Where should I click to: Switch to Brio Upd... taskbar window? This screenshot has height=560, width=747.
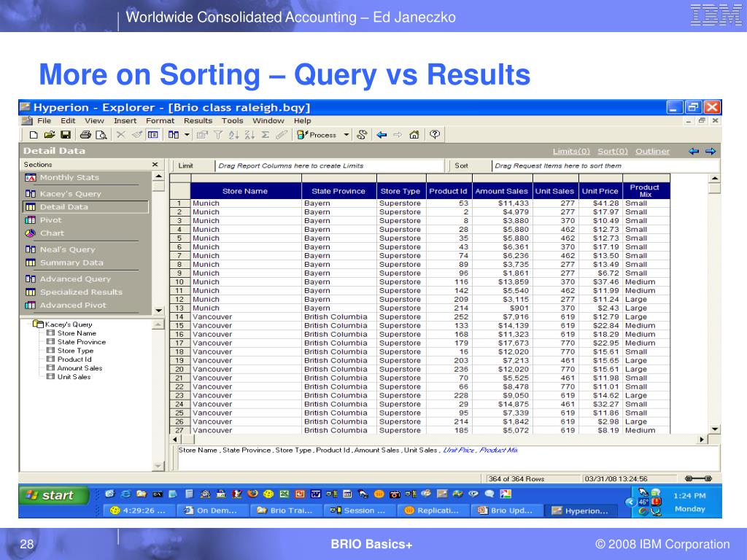tap(506, 510)
